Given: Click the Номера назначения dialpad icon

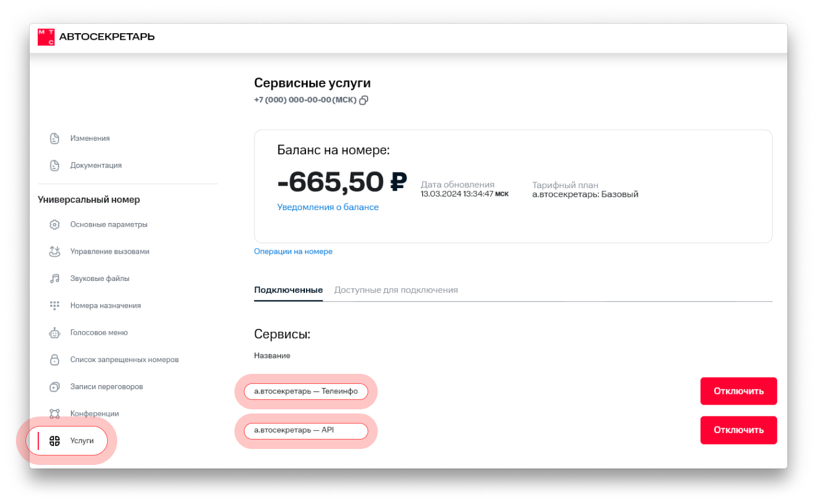Looking at the screenshot, I should tap(54, 306).
